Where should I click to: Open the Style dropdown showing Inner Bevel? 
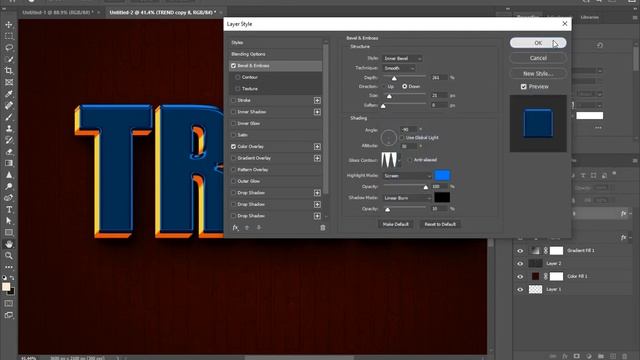[402, 59]
